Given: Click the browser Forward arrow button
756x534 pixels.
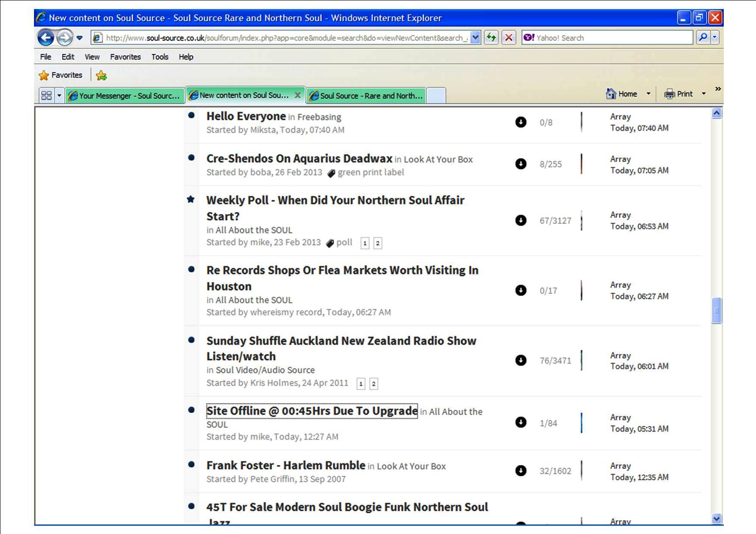Looking at the screenshot, I should [65, 38].
